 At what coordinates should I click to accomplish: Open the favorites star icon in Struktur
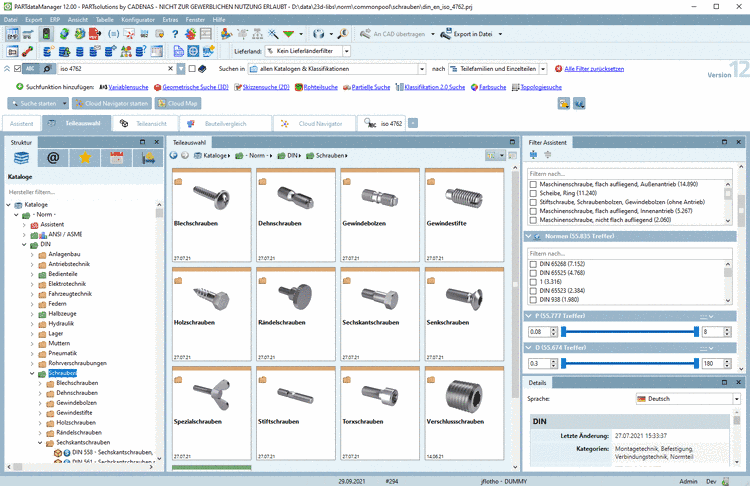(x=85, y=157)
